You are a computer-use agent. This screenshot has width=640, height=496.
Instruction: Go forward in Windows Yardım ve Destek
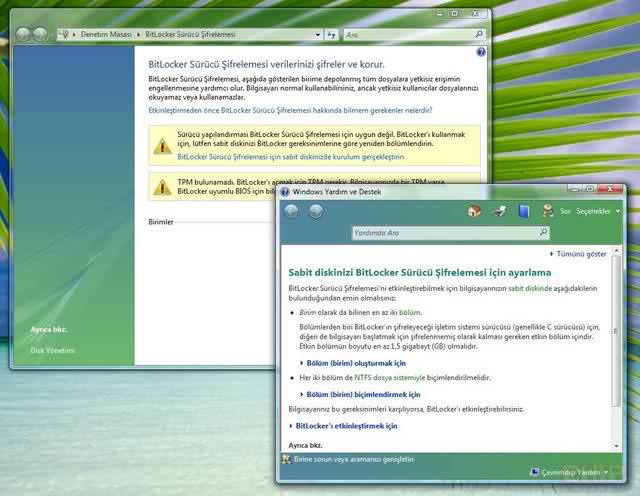(x=316, y=211)
